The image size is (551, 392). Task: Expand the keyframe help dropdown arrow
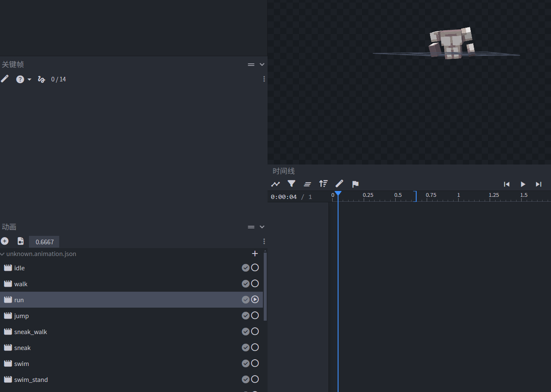point(29,79)
